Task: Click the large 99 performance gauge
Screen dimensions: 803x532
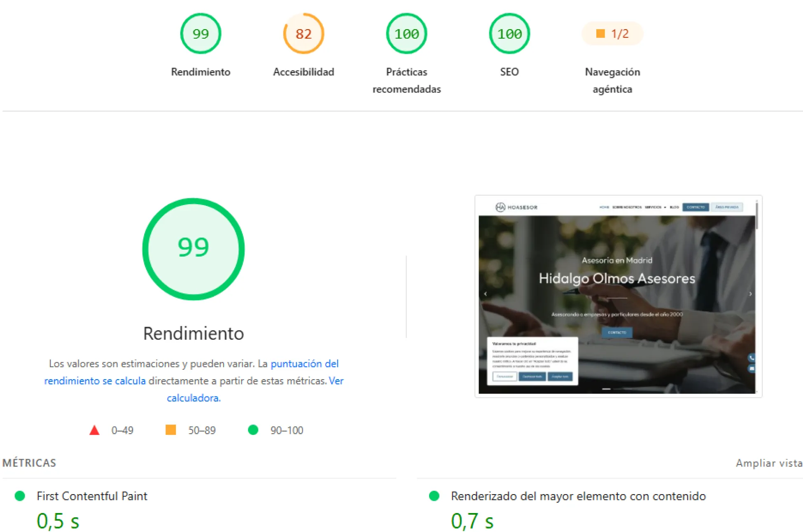Action: pos(194,249)
